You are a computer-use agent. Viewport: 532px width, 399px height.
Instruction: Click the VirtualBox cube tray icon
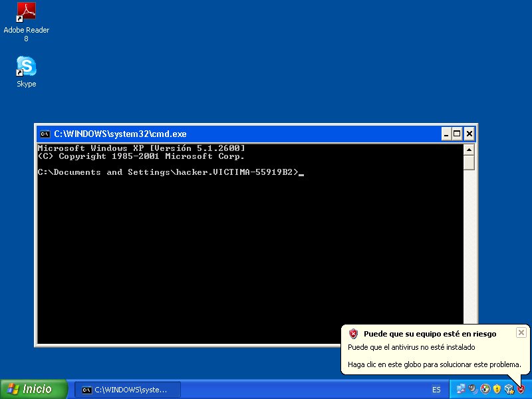(509, 389)
